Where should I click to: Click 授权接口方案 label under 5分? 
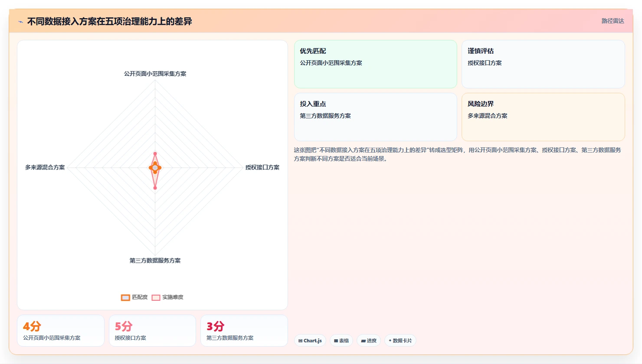[131, 338]
